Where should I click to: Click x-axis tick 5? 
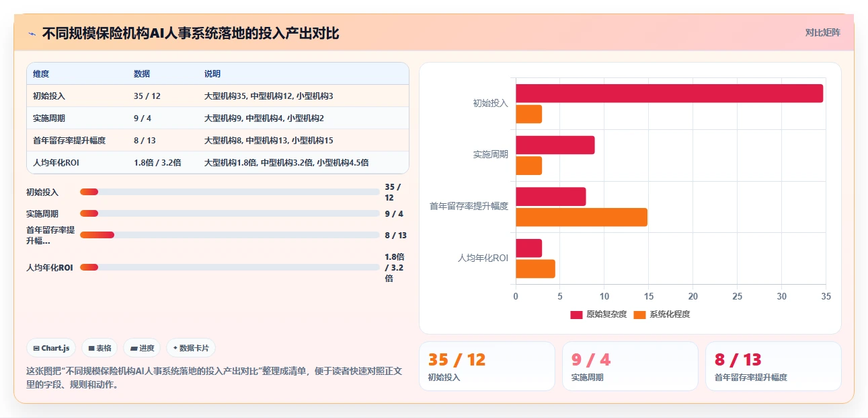click(x=560, y=296)
